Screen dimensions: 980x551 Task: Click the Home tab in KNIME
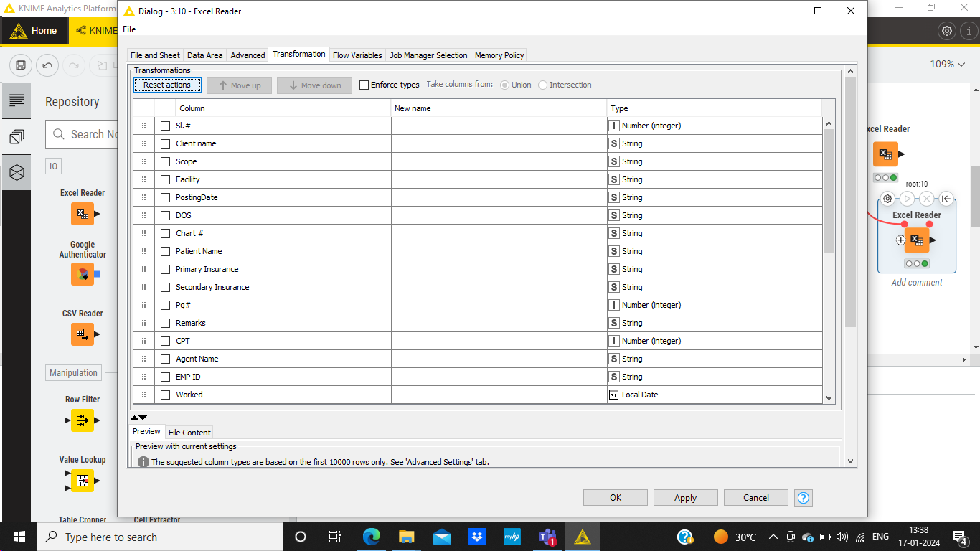coord(34,31)
